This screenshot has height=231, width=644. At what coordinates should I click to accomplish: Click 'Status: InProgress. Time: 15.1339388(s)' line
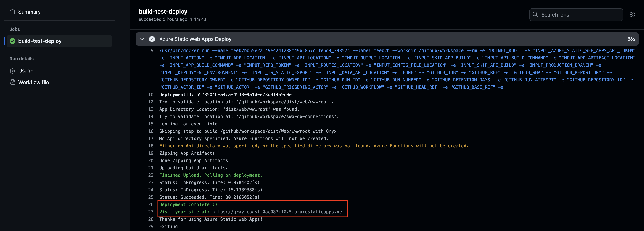point(211,190)
